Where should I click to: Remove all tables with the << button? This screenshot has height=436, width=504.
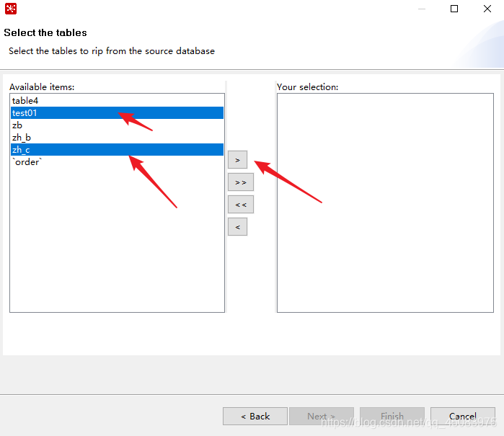[241, 205]
